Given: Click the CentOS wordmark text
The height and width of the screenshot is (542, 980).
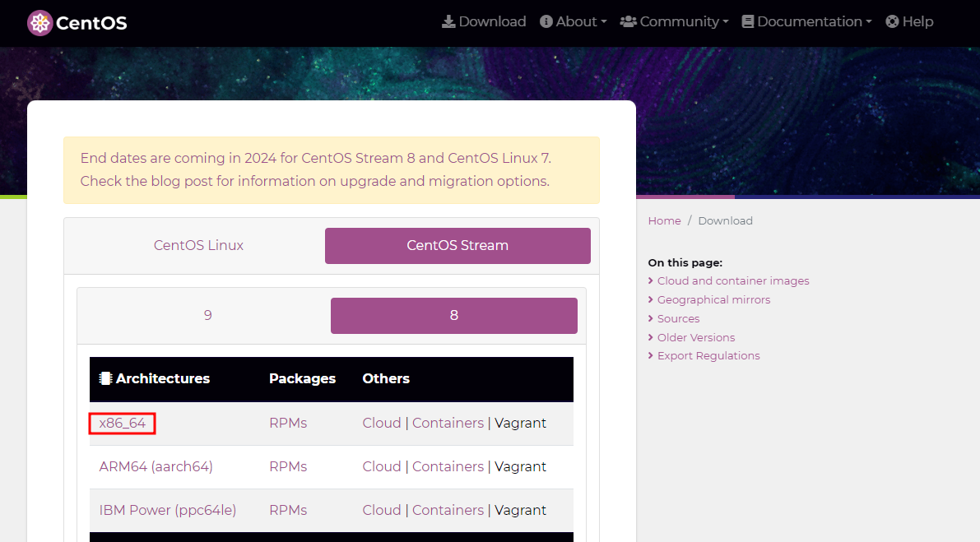Looking at the screenshot, I should pos(91,23).
